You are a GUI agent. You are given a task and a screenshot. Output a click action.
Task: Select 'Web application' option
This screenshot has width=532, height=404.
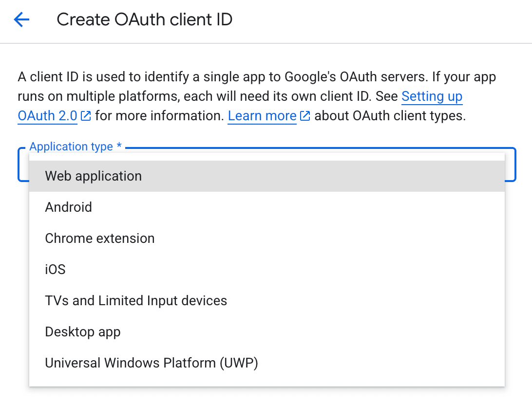pos(94,176)
